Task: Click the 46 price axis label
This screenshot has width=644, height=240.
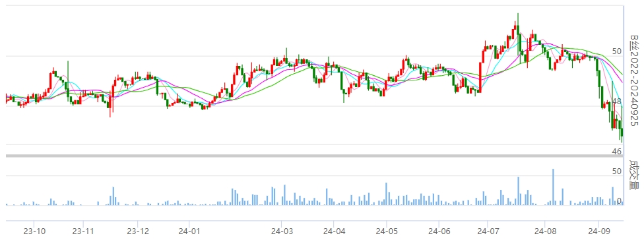Action: [617, 152]
